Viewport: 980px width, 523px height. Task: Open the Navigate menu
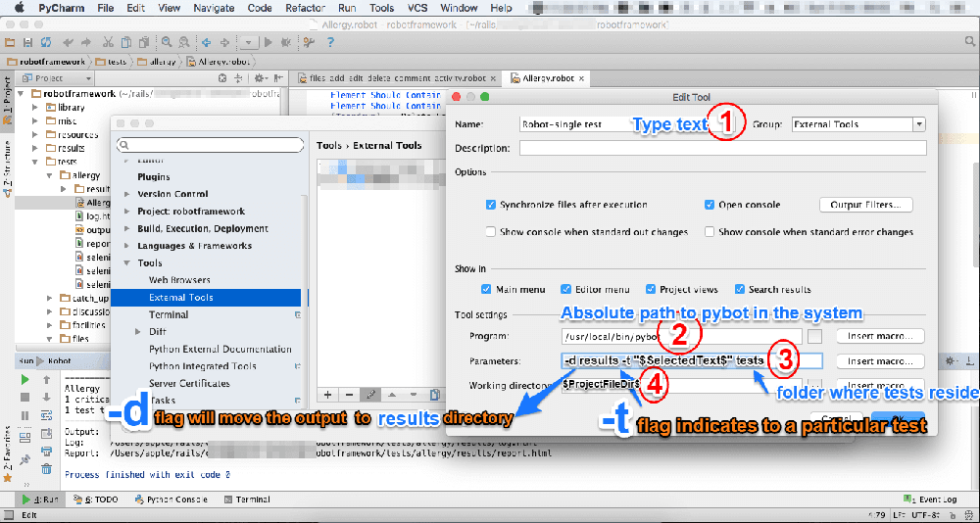(x=214, y=8)
